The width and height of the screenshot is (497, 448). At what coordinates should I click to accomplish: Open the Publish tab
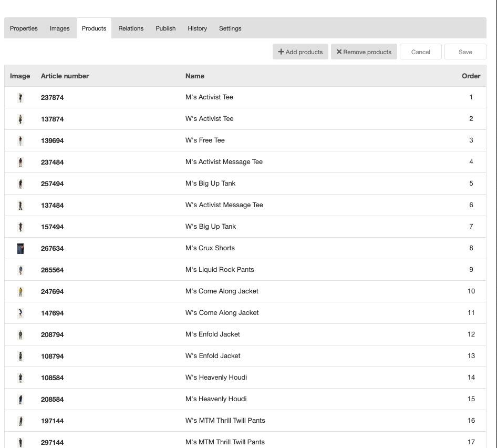(x=165, y=28)
